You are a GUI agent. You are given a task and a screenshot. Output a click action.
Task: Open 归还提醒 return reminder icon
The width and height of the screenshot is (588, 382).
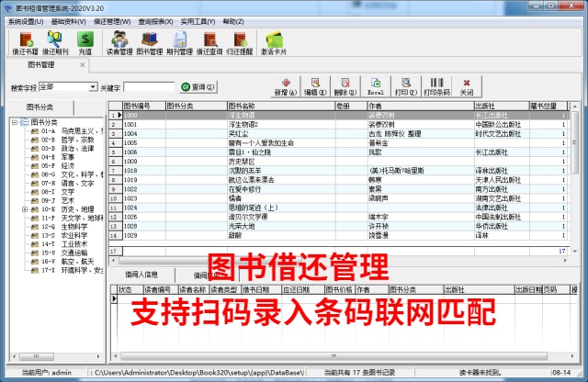click(239, 44)
